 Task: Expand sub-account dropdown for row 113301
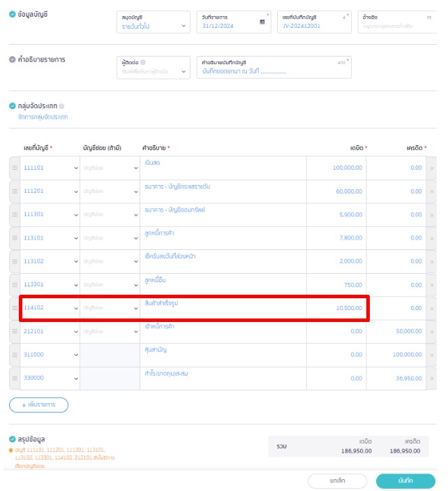coord(135,285)
